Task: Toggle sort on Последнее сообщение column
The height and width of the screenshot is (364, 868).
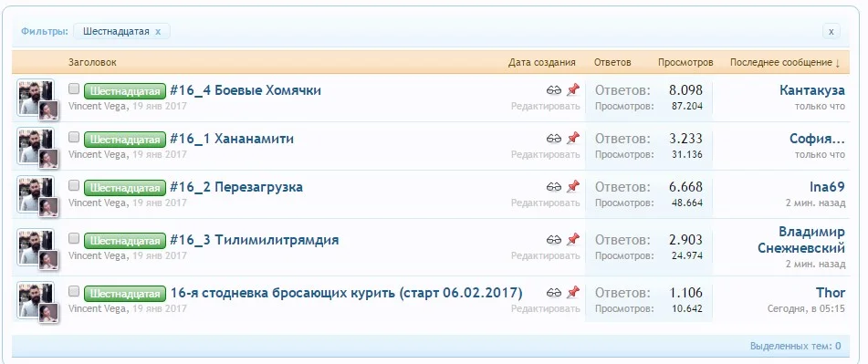Action: (785, 63)
